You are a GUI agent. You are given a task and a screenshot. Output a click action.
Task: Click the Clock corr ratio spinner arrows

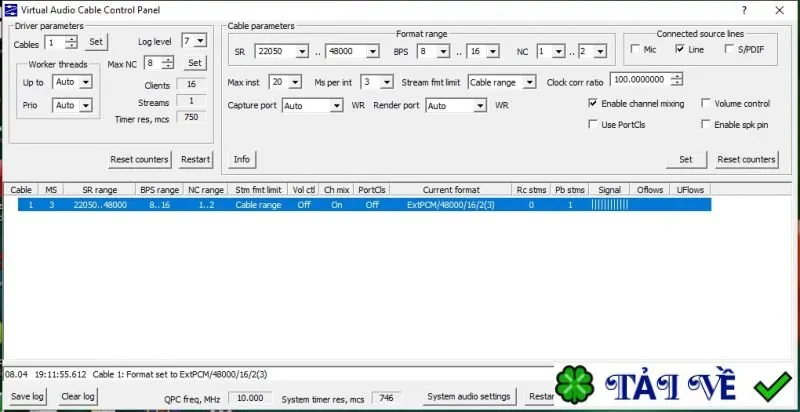[677, 79]
